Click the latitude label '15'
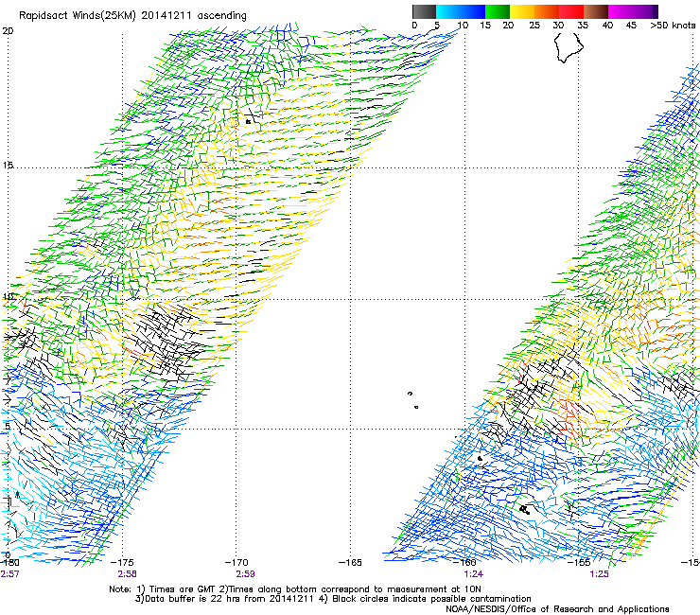This screenshot has width=700, height=615. (x=8, y=166)
